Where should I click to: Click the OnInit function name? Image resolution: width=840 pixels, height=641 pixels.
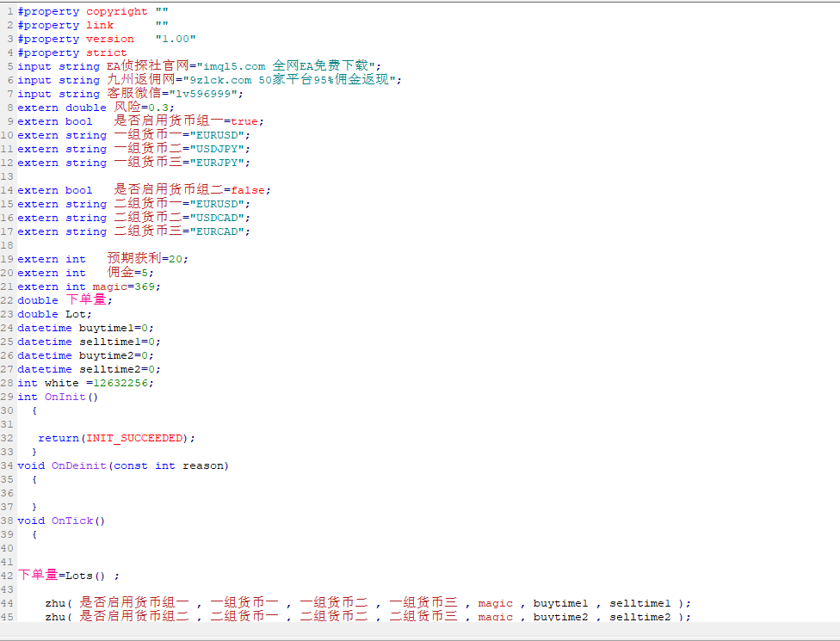pos(68,397)
